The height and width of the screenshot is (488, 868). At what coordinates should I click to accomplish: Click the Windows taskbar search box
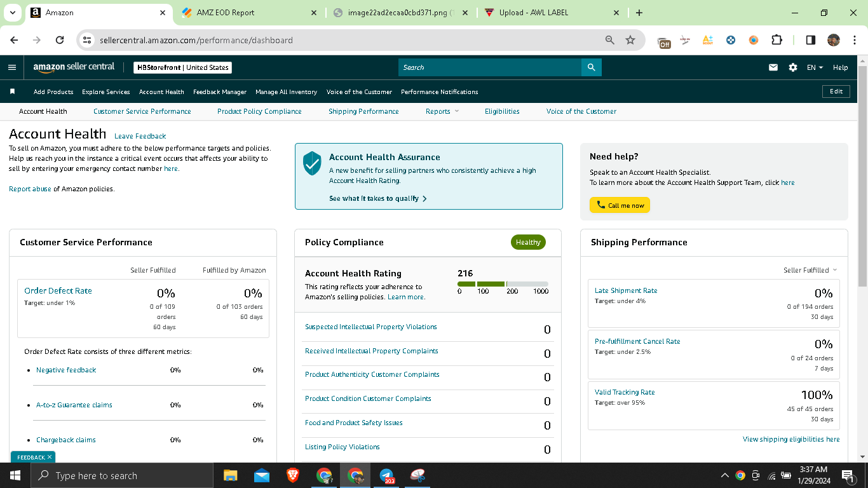(121, 475)
